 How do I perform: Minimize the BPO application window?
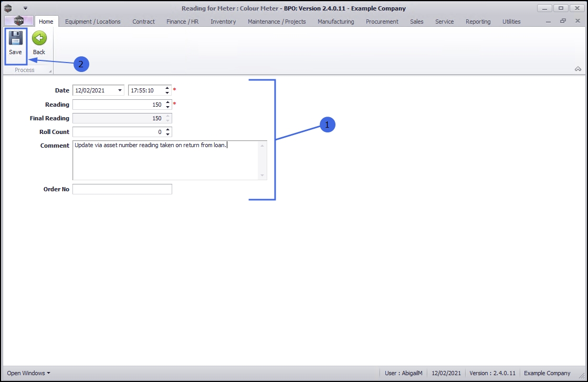coord(544,8)
